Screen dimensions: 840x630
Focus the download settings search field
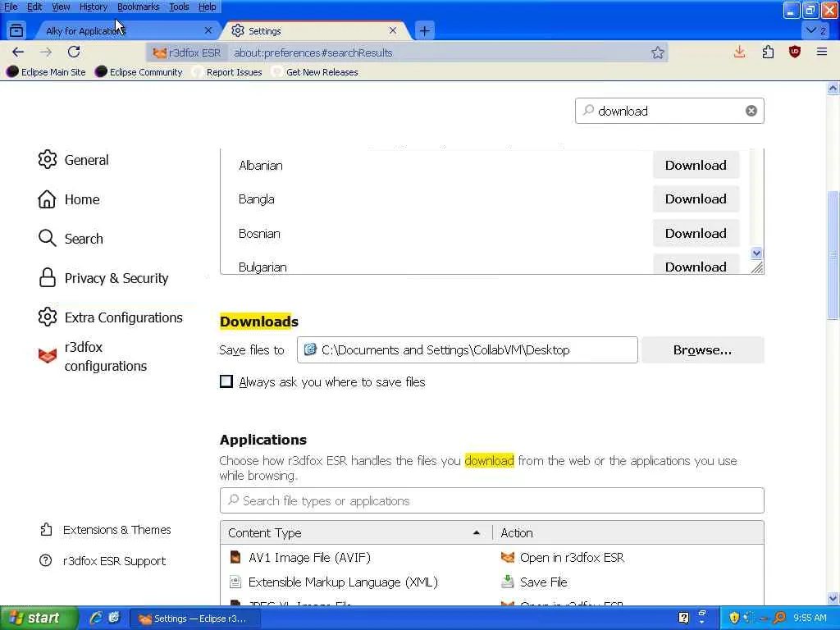click(x=669, y=111)
